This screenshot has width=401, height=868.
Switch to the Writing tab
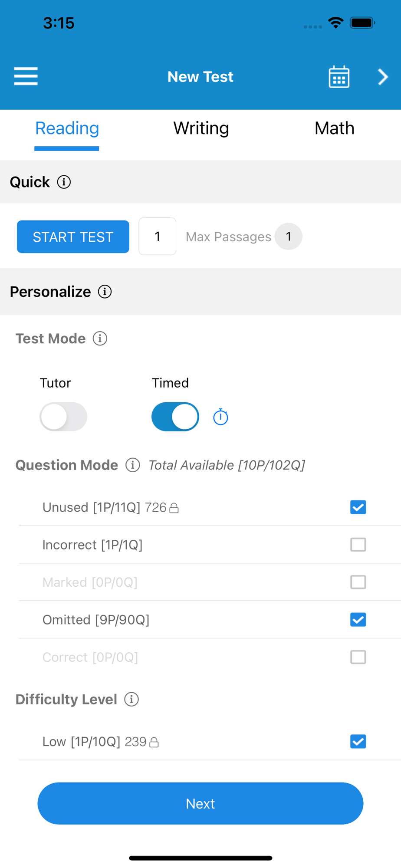(201, 128)
